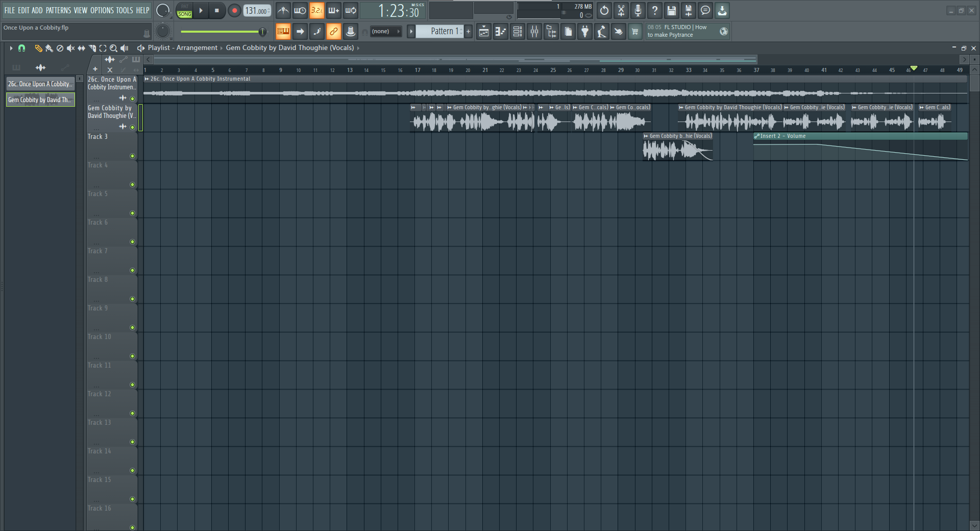
Task: Click the render audio save-as-wave icon
Action: click(x=689, y=10)
